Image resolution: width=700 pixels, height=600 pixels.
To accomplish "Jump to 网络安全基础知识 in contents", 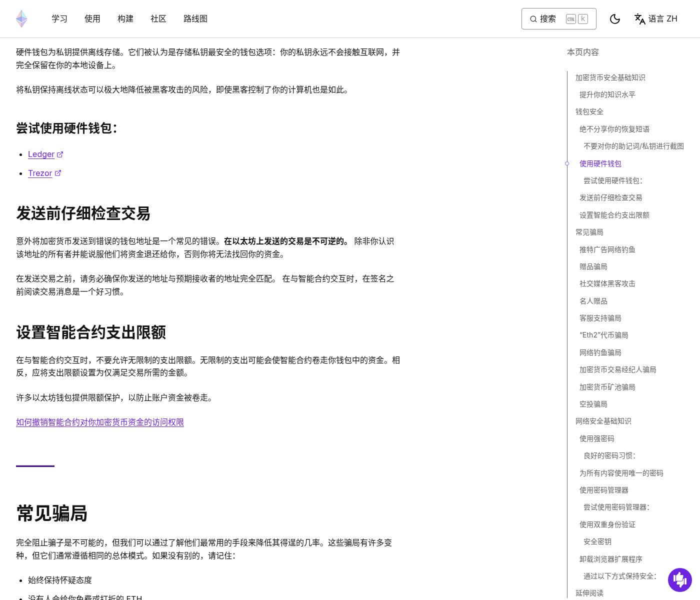I will pos(603,421).
